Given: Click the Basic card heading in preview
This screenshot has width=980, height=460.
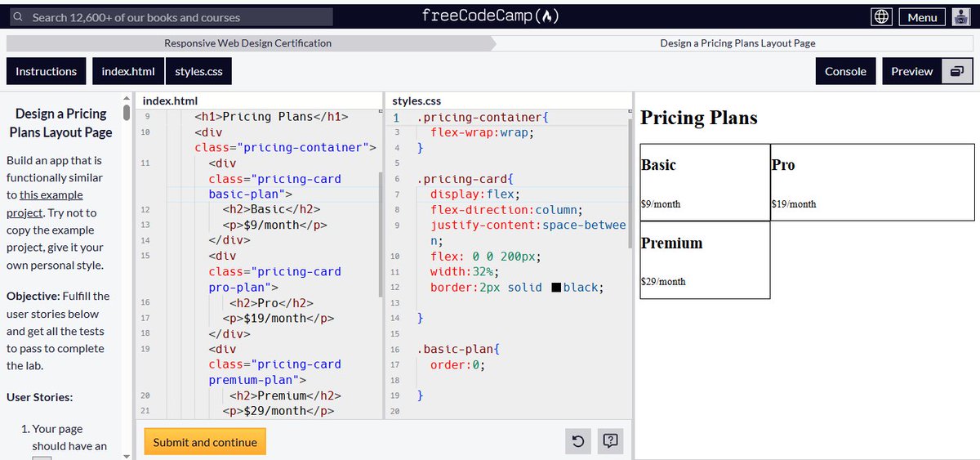Looking at the screenshot, I should 658,165.
